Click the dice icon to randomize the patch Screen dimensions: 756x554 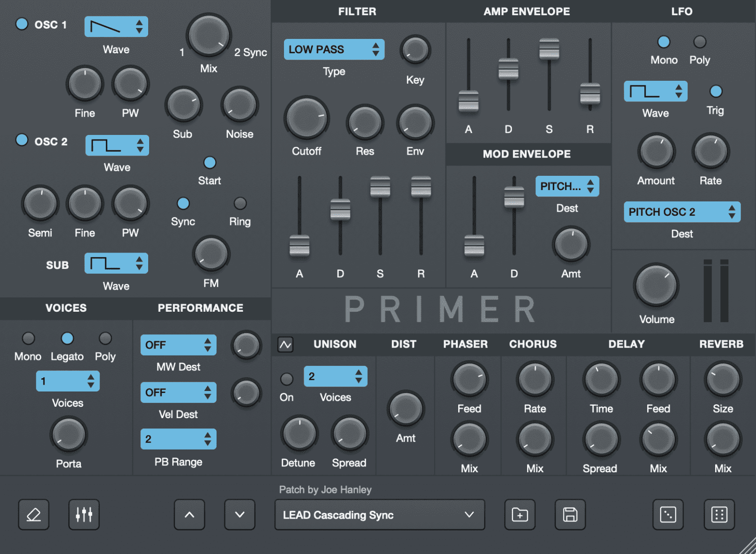click(x=667, y=515)
